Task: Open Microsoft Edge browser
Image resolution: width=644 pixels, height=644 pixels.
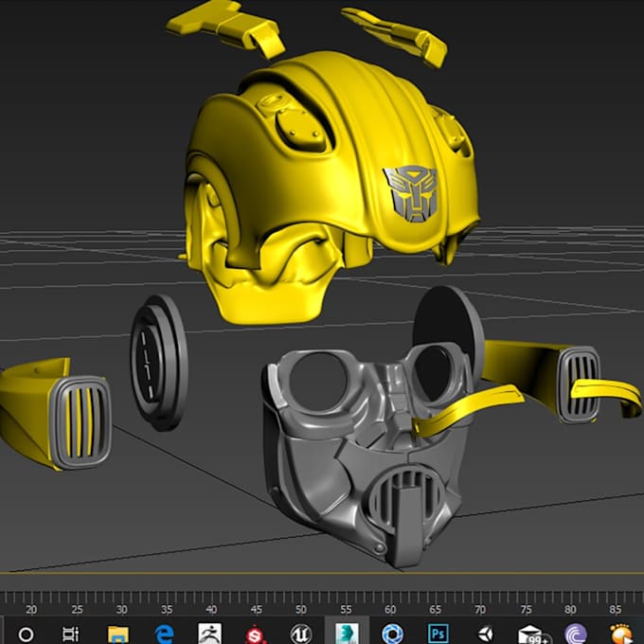Action: pyautogui.click(x=164, y=635)
